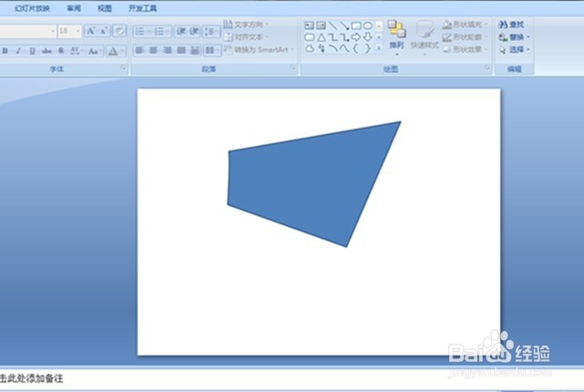Select the Rounded Rectangle shape
Image resolution: width=584 pixels, height=392 pixels.
point(309,37)
